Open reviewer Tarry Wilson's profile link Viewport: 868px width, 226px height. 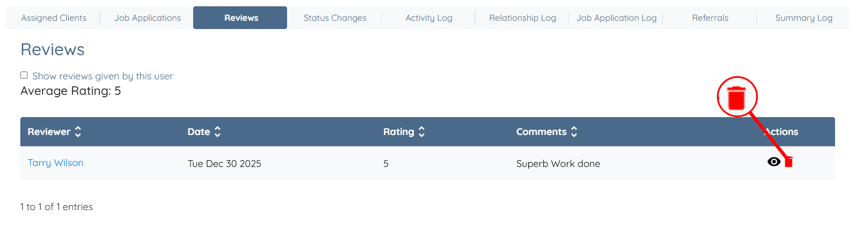click(x=56, y=163)
